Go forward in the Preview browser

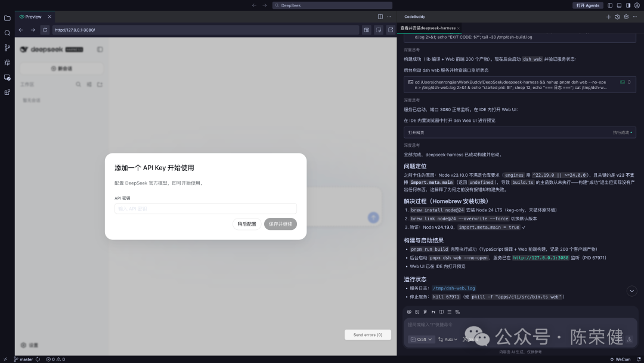coord(33,30)
